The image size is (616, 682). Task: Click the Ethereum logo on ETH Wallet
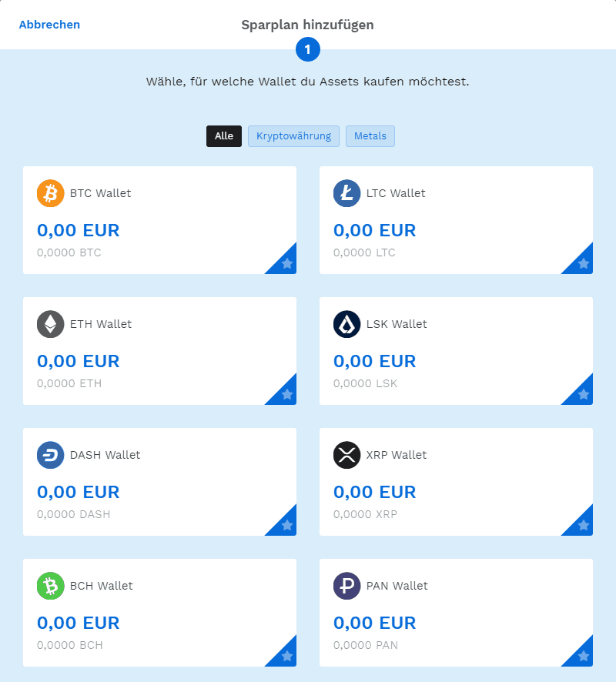(50, 324)
